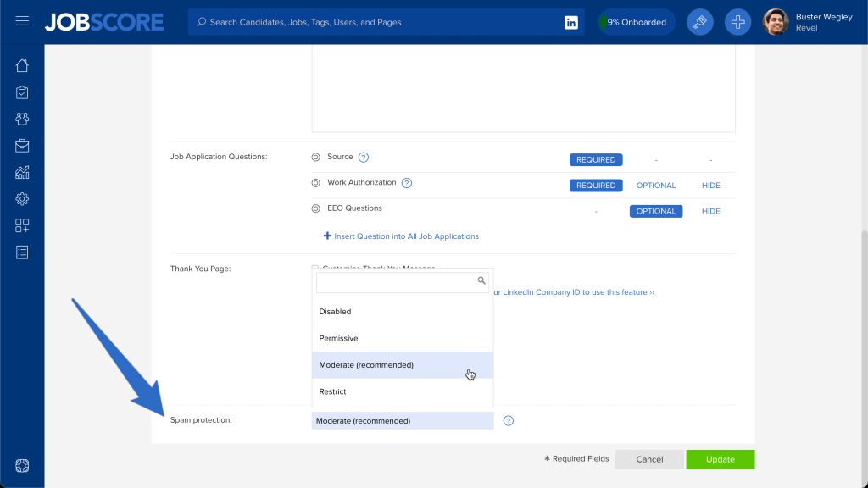Open the Jobs briefcase icon

(21, 145)
